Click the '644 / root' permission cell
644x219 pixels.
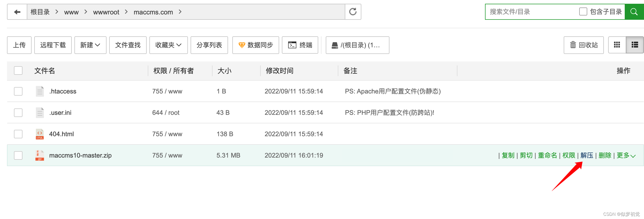point(166,113)
